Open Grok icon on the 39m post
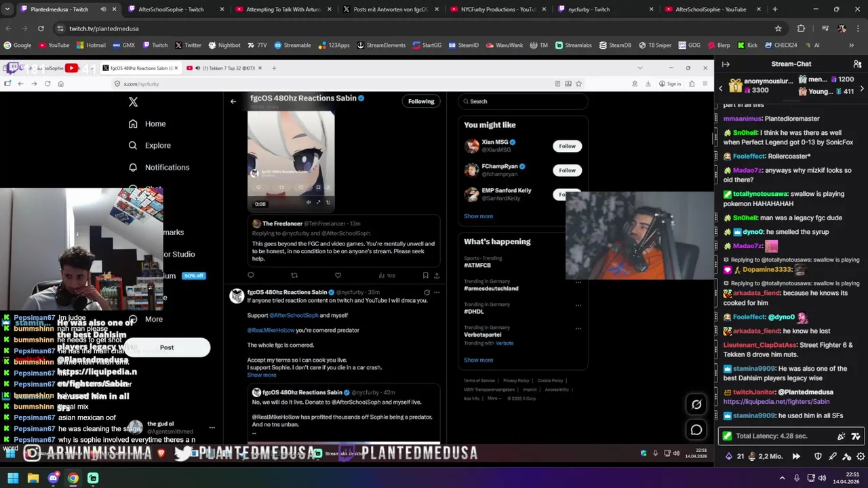 [427, 292]
